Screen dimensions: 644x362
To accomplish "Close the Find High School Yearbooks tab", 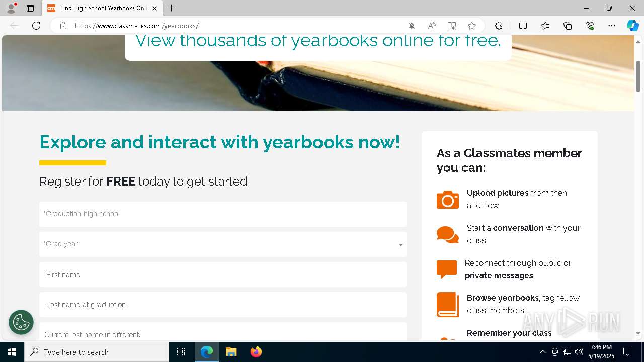I will (154, 8).
